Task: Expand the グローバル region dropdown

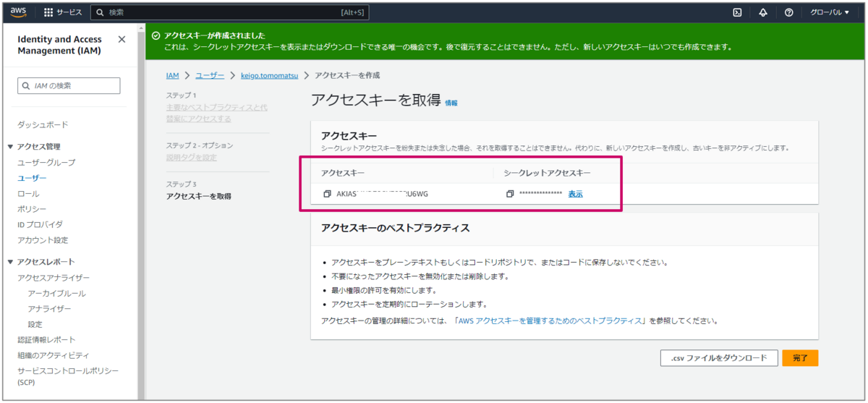Action: tap(830, 12)
